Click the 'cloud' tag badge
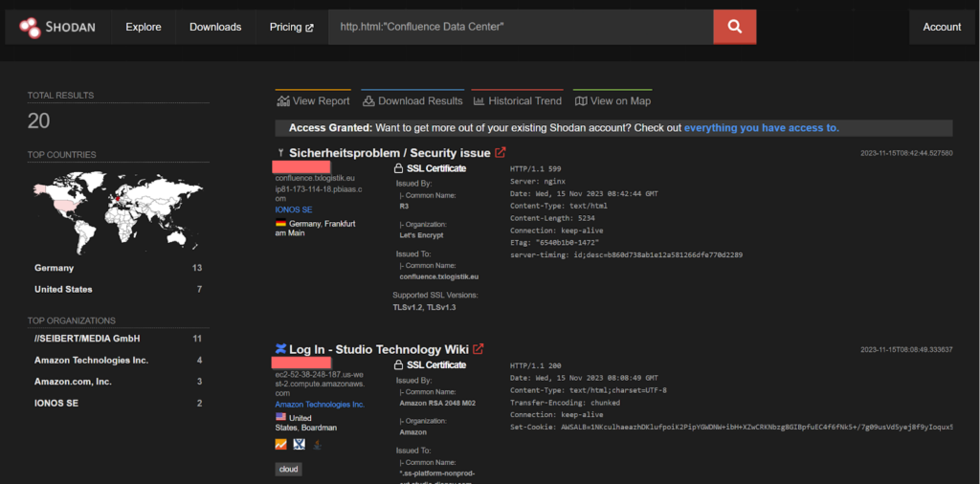Viewport: 980px width, 484px height. coord(289,469)
